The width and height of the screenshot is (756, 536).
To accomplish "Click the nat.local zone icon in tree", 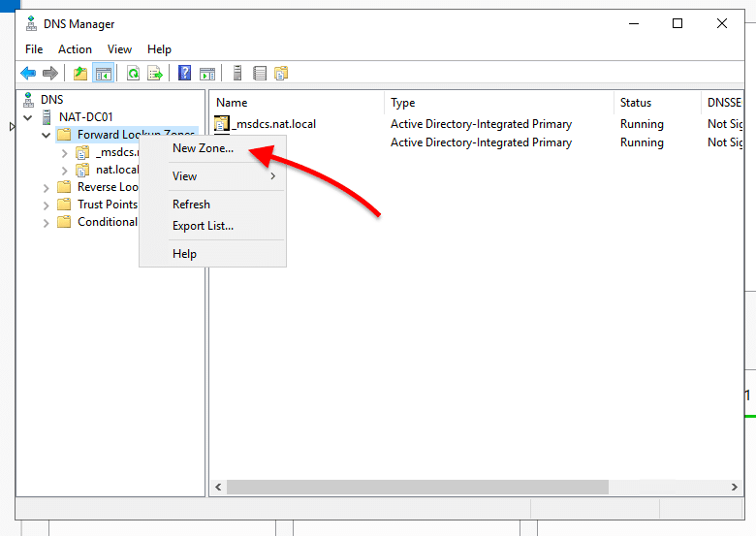I will 82,170.
